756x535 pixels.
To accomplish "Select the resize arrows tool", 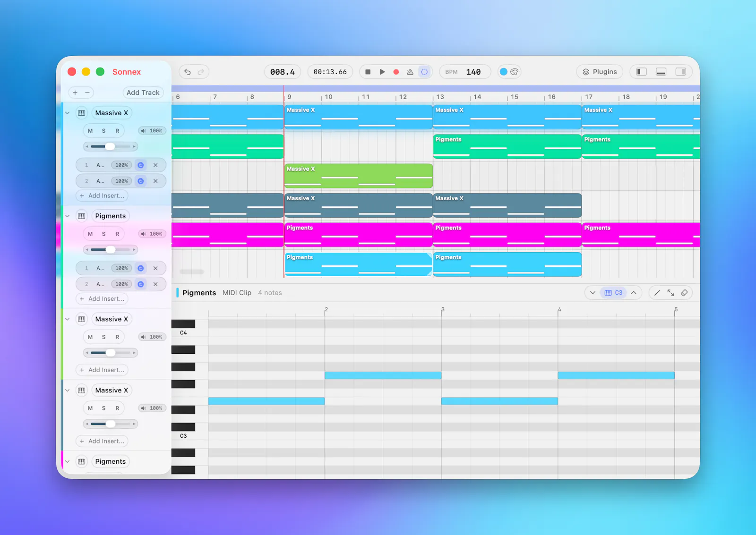I will tap(670, 293).
